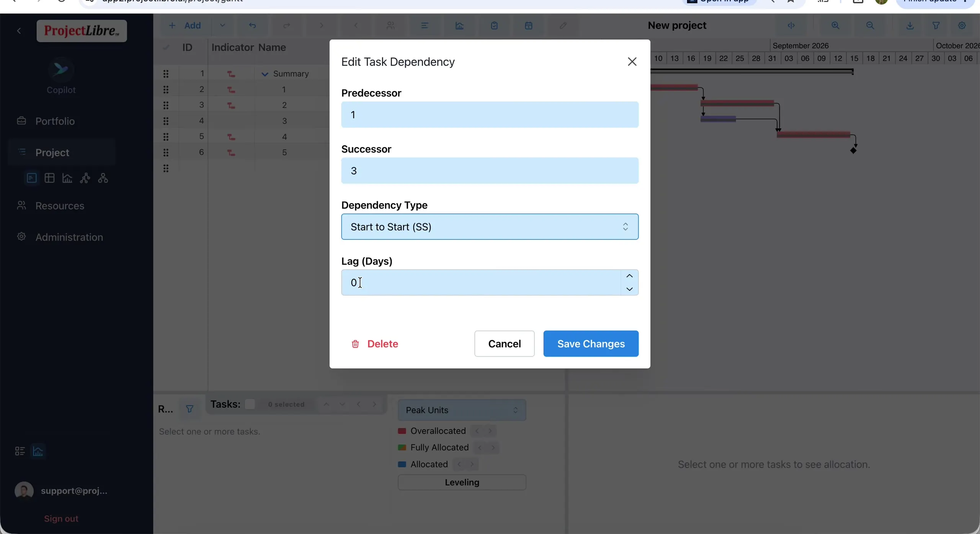Open Resources in the sidebar
Viewport: 980px width, 534px height.
coord(59,206)
